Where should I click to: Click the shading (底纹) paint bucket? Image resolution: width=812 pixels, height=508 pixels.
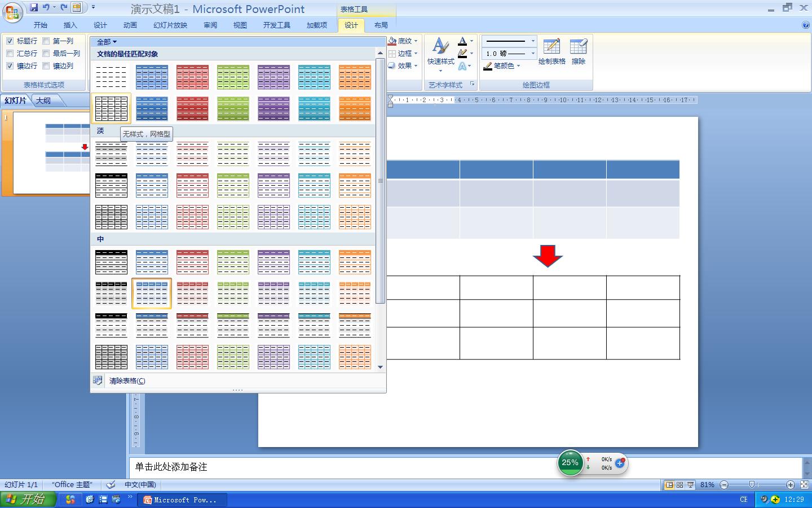(392, 41)
